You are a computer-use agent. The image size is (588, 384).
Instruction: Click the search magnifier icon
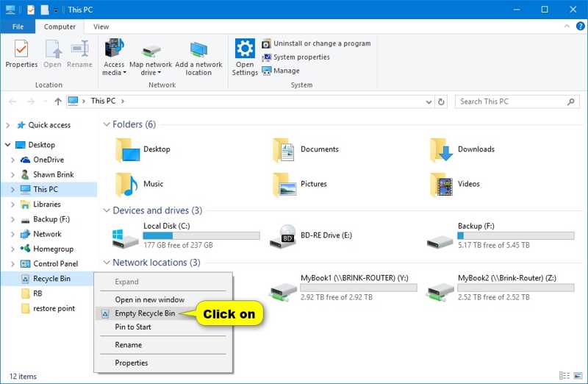click(x=571, y=102)
